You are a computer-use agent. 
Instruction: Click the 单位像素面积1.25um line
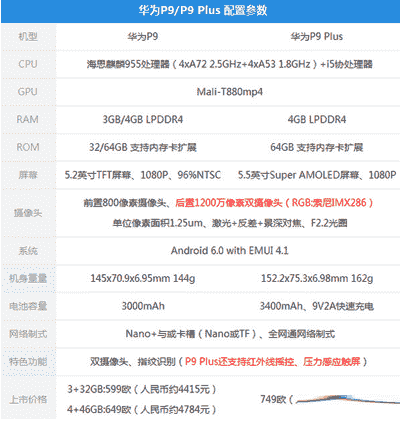point(230,223)
